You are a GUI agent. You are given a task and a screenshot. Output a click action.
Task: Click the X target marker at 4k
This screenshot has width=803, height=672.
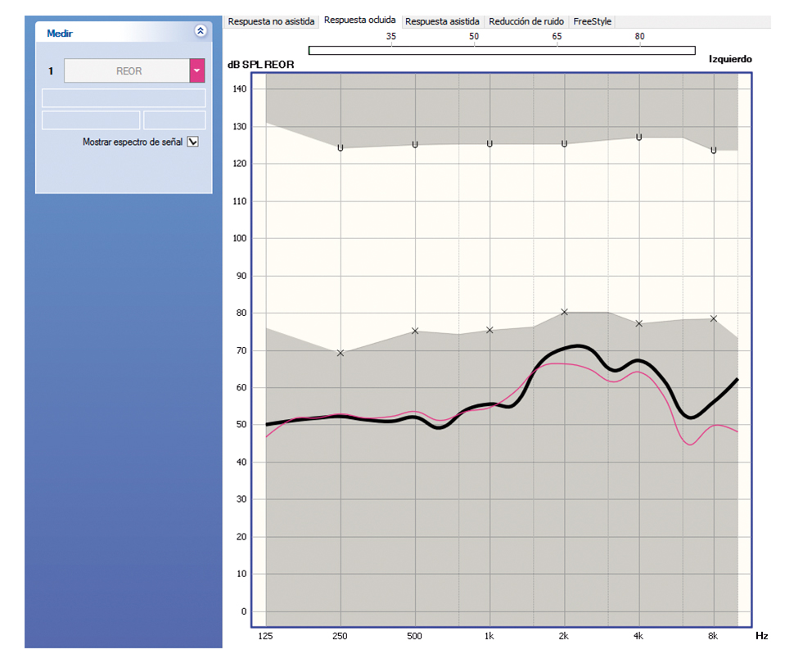(x=639, y=323)
